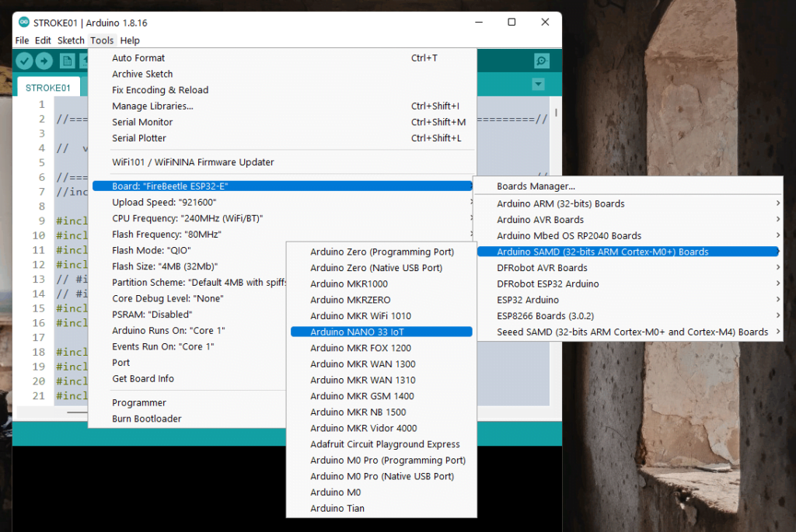
Task: Select the Arduino MKR GSM 1400 board
Action: pos(381,397)
